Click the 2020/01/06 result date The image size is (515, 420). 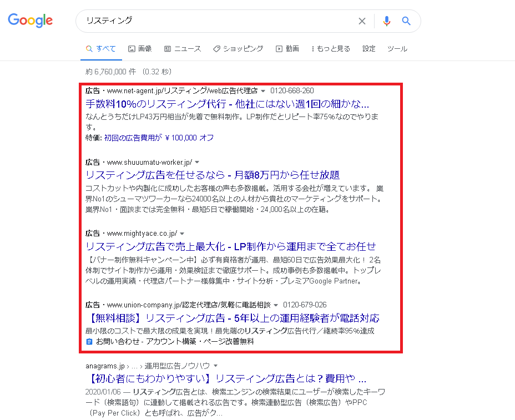[103, 392]
